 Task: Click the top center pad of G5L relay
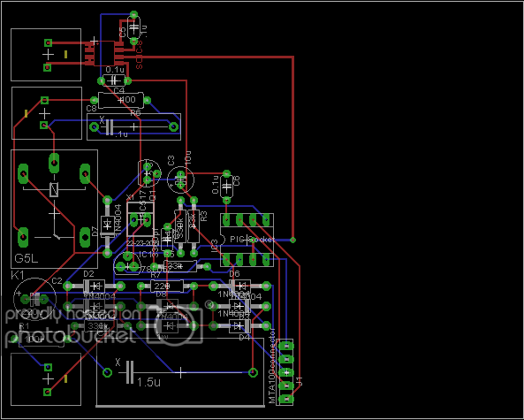(x=54, y=163)
